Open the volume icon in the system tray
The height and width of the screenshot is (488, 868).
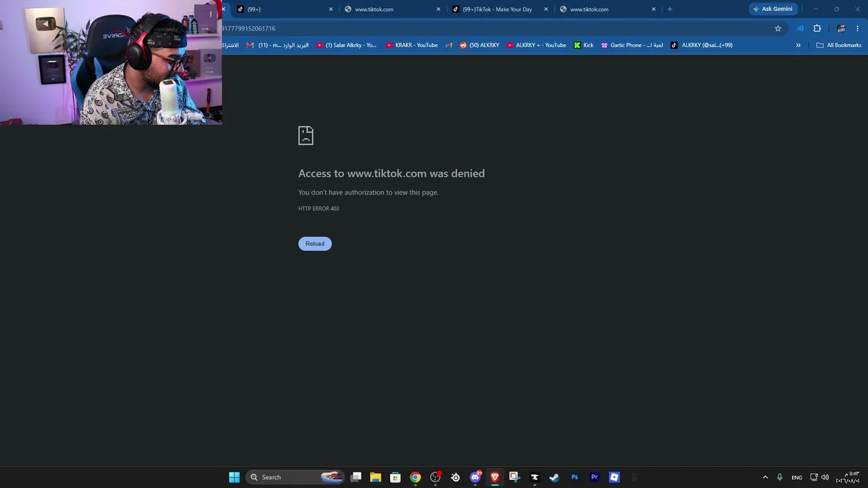[x=825, y=477]
